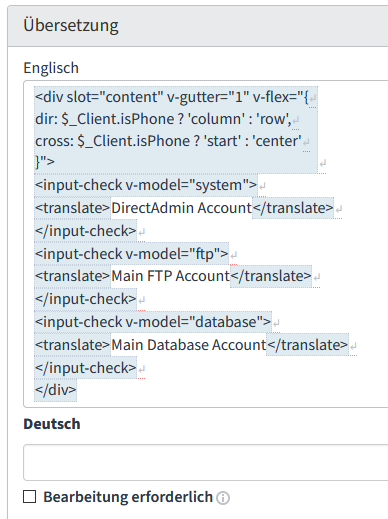
Task: Click the }"> closing attribute line
Action: click(x=45, y=162)
